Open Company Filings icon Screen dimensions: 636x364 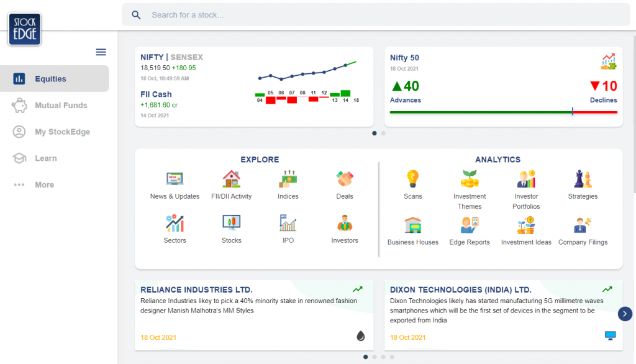pos(583,225)
